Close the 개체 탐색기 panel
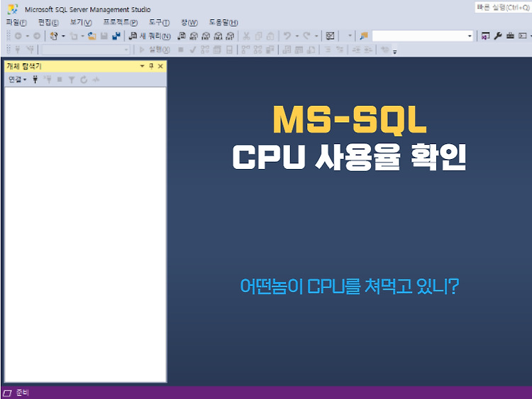Image resolution: width=532 pixels, height=399 pixels. point(160,66)
